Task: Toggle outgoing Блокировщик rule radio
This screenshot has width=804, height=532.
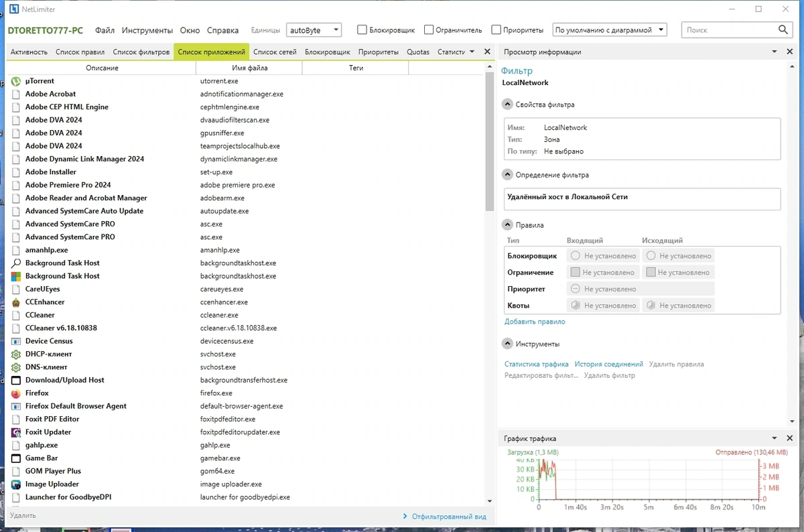Action: coord(651,256)
